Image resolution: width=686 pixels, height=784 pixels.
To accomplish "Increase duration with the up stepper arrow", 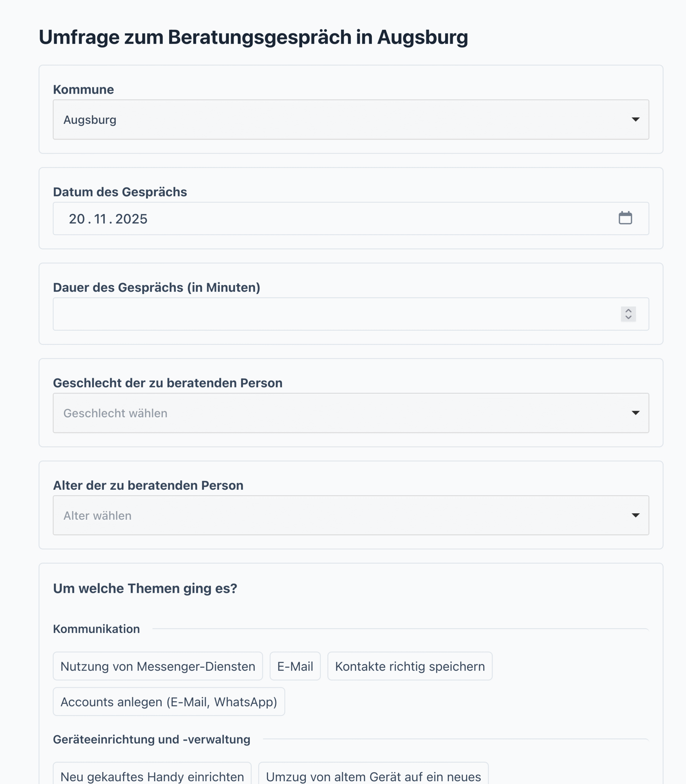I will [628, 310].
